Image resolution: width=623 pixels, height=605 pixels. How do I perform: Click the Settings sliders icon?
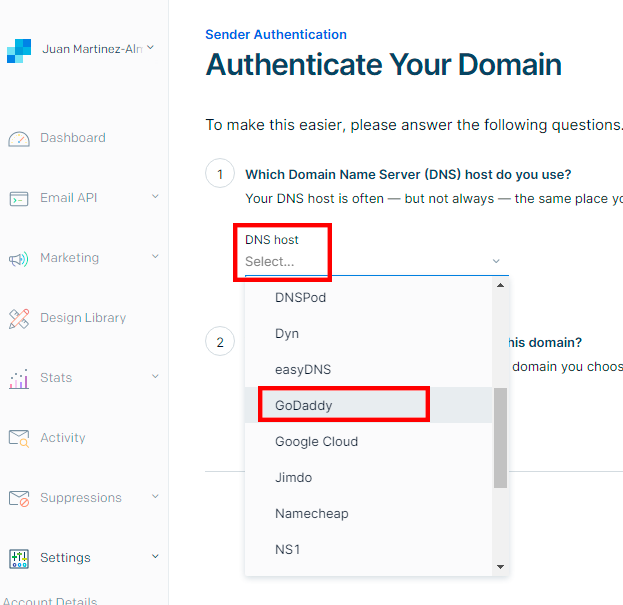[19, 558]
